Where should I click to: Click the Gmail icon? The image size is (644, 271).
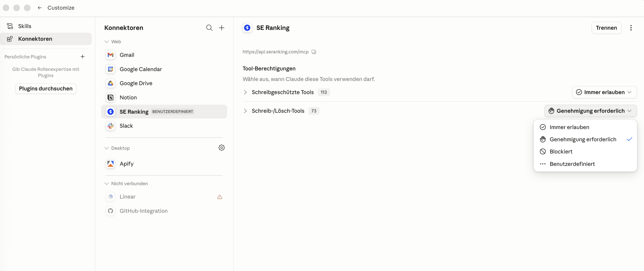[x=110, y=55]
